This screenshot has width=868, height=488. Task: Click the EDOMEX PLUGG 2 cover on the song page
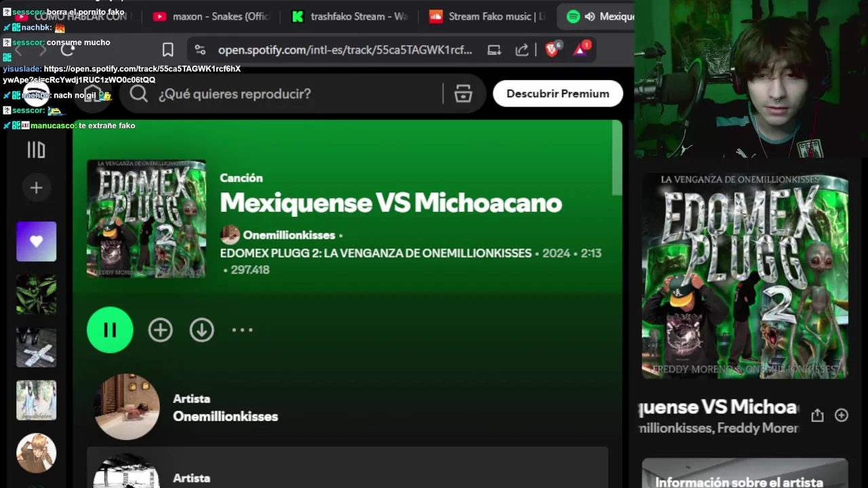[x=146, y=219]
